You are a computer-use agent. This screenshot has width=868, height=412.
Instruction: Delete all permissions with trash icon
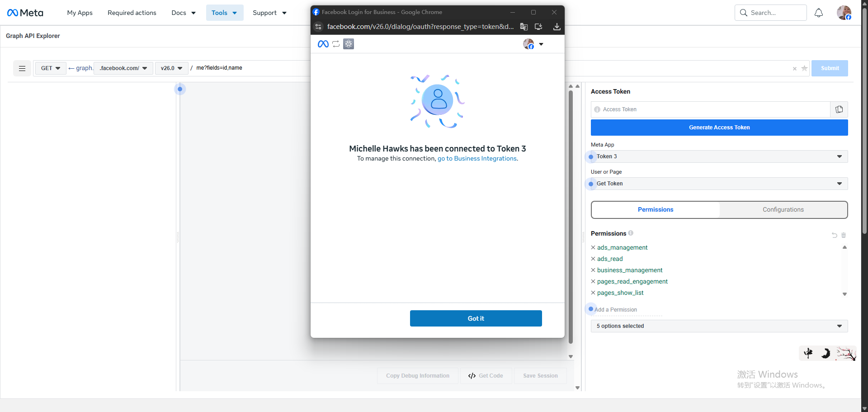pyautogui.click(x=844, y=235)
